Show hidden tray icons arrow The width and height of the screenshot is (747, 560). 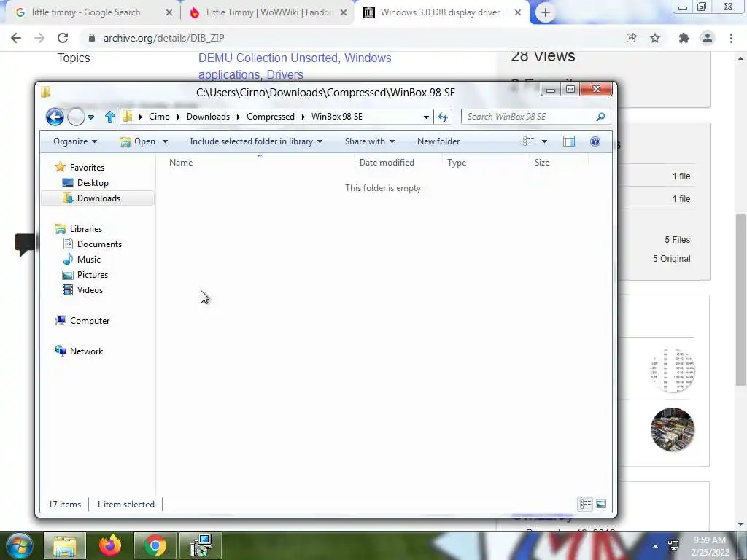point(656,546)
